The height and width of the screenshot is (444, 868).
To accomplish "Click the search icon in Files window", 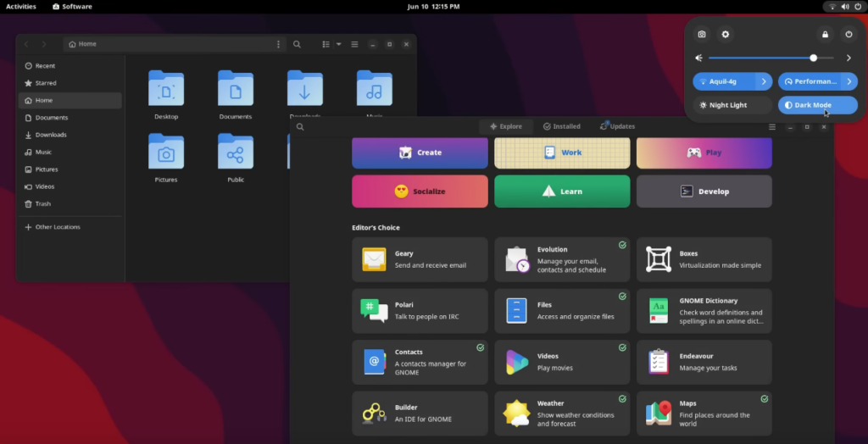I will click(x=297, y=44).
